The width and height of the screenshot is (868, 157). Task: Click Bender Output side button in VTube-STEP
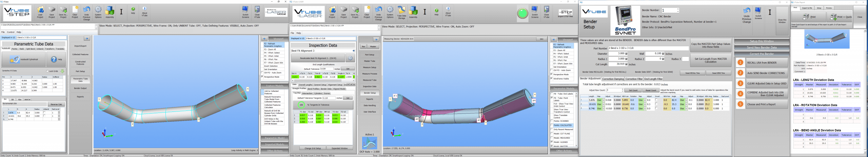[x=80, y=88]
